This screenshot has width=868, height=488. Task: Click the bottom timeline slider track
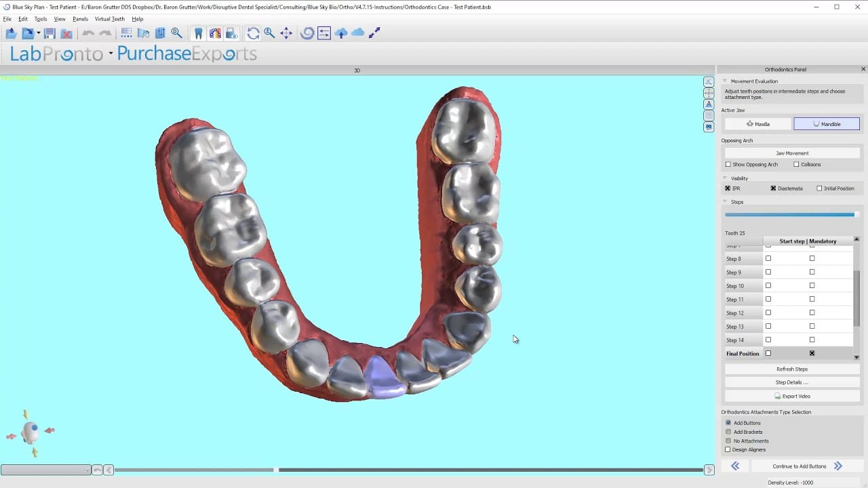pyautogui.click(x=409, y=470)
